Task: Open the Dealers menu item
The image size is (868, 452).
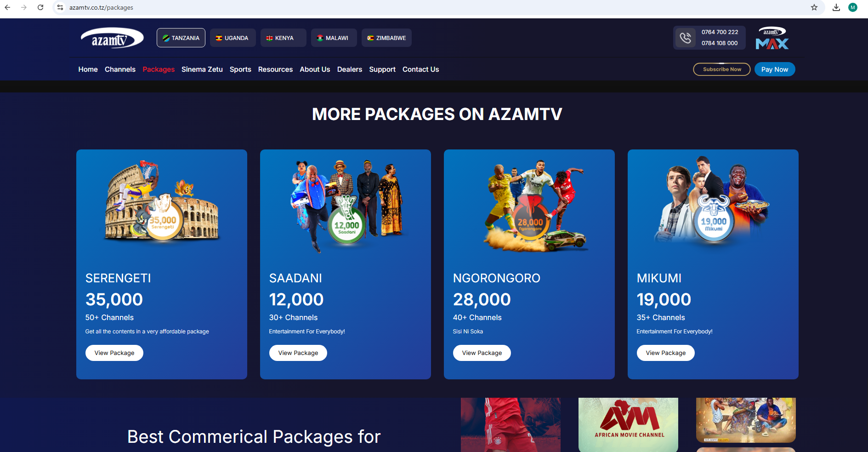Action: (x=349, y=69)
